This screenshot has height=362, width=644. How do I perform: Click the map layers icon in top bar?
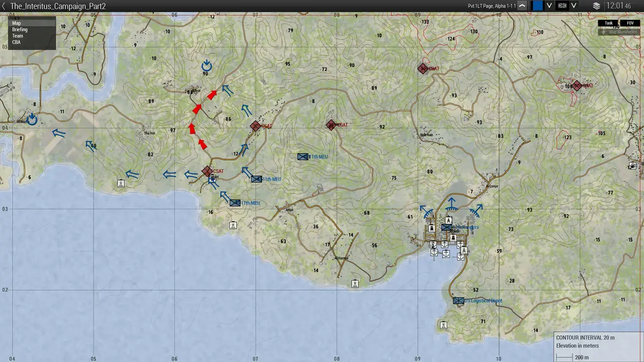[x=596, y=6]
